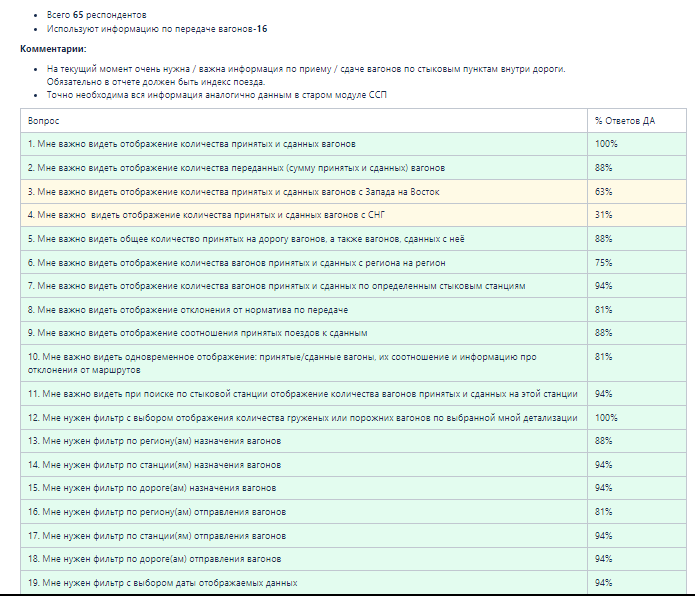
Task: Click the 75% answer cell
Action: [x=603, y=262]
